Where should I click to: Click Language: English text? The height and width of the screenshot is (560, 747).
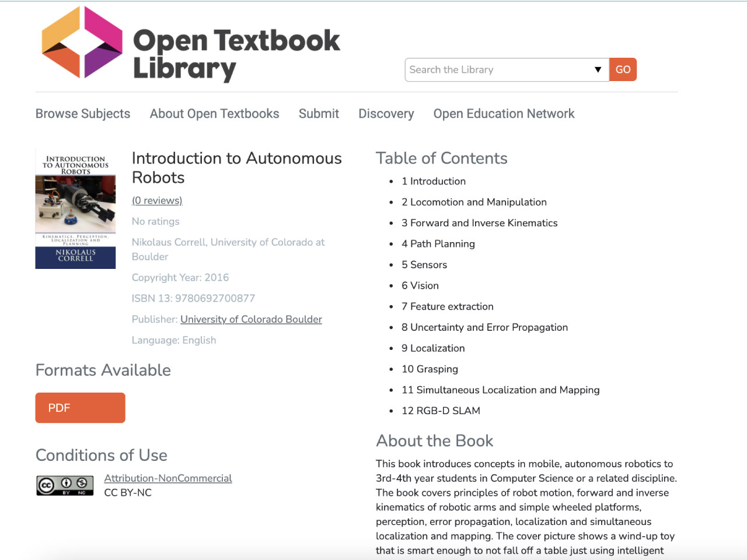pyautogui.click(x=174, y=340)
